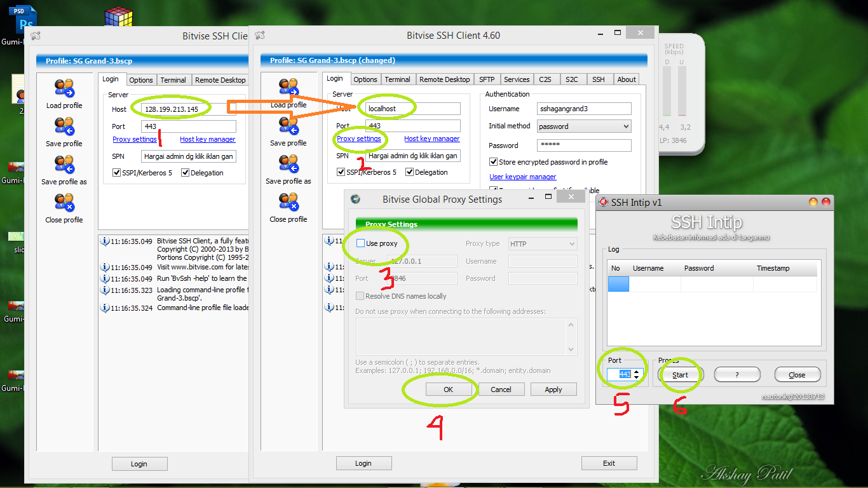Switch to Options tab in Bitvise 4.60 window
This screenshot has height=488, width=868.
[x=365, y=79]
